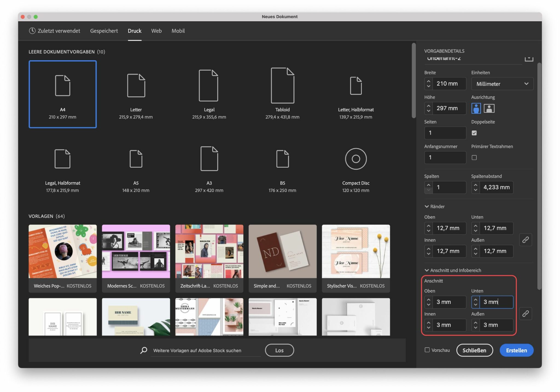Enable the Primärer Textrahmen checkbox
This screenshot has width=560, height=392.
(474, 158)
